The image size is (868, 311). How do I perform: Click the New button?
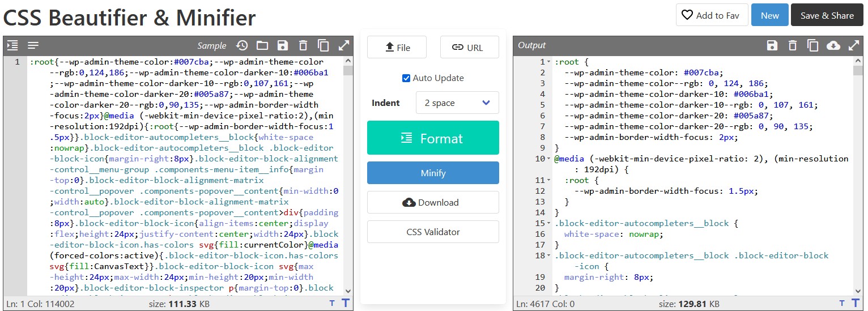(770, 15)
